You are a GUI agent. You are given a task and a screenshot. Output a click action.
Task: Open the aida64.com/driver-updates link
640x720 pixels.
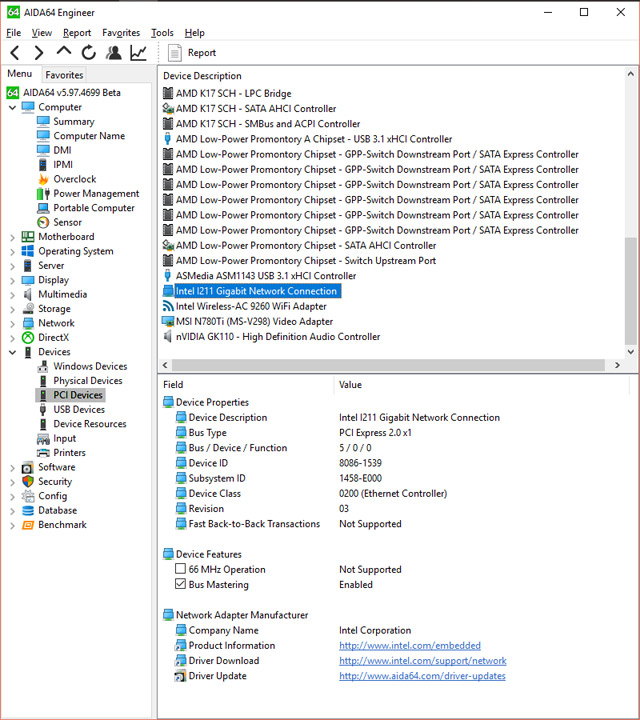[x=422, y=675]
